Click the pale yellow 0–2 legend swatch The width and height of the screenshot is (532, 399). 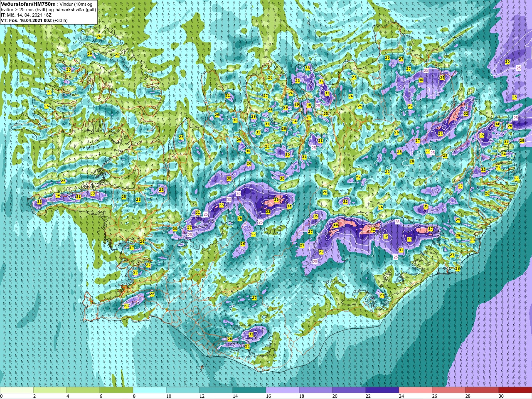(x=17, y=390)
